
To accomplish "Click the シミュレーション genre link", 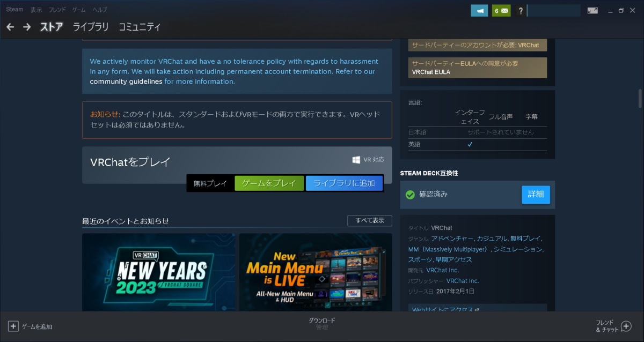I will click(x=518, y=249).
